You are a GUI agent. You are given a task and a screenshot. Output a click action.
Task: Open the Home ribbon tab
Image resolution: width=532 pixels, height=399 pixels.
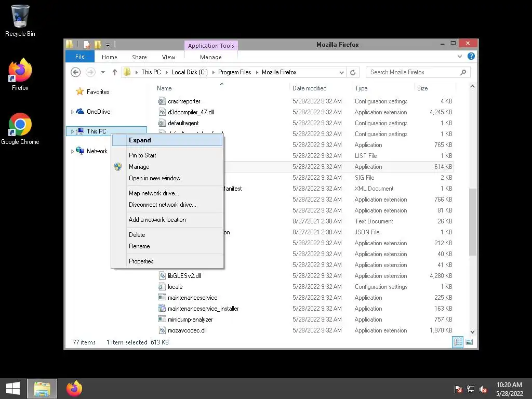pos(109,57)
